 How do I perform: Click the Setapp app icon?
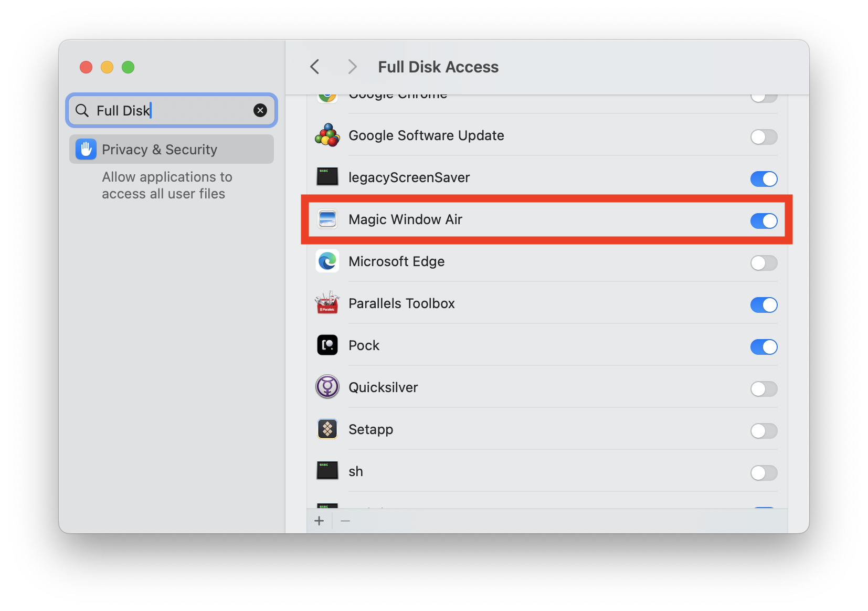[327, 429]
